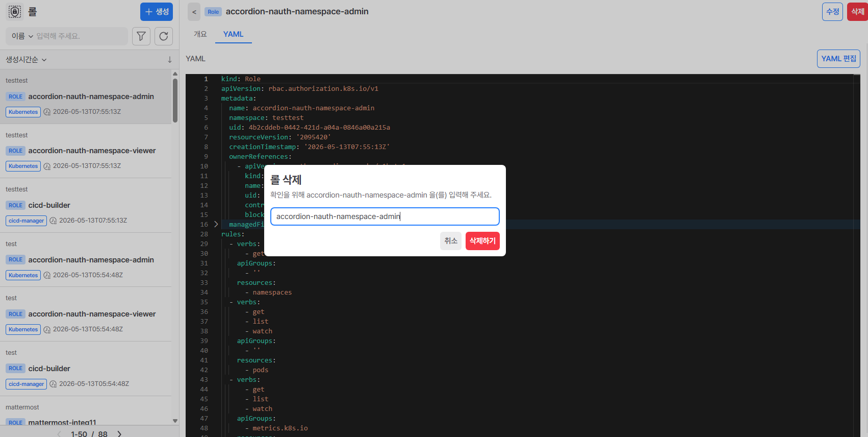
Task: Click the 수정 edit button
Action: (832, 12)
